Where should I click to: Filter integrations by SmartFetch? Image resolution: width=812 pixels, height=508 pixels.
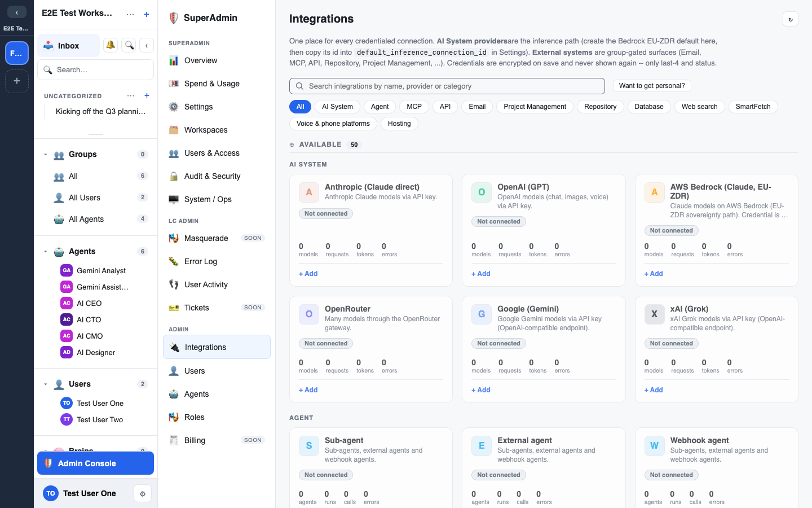[x=753, y=107]
